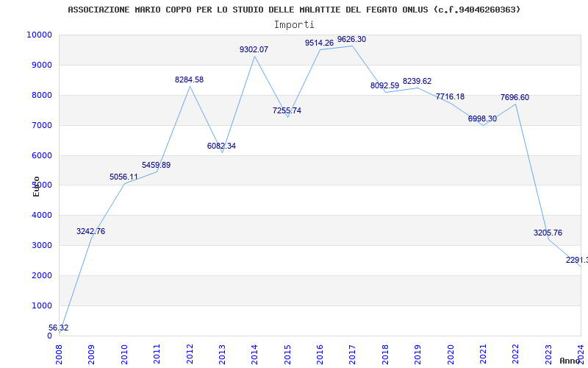
Task: Click the data label 56.32
Action: [x=59, y=328]
